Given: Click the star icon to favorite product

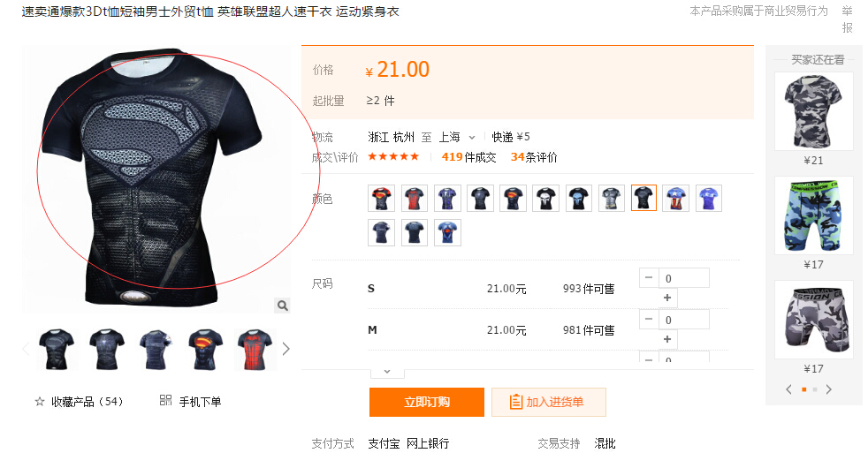Looking at the screenshot, I should click(39, 402).
